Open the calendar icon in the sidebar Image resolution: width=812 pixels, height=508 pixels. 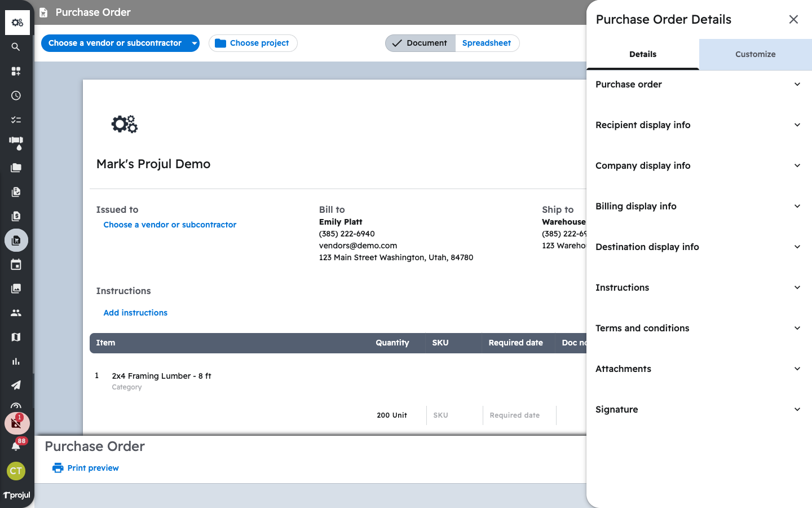click(x=16, y=264)
